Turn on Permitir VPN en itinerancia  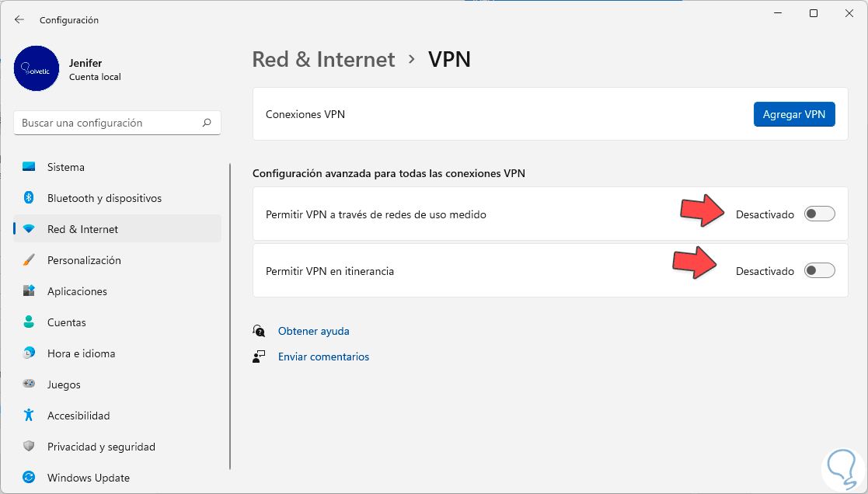[819, 271]
